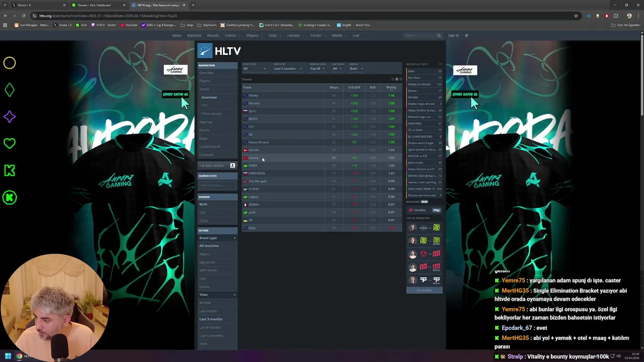
Task: Click the yellow circle overlay icon
Action: click(10, 63)
